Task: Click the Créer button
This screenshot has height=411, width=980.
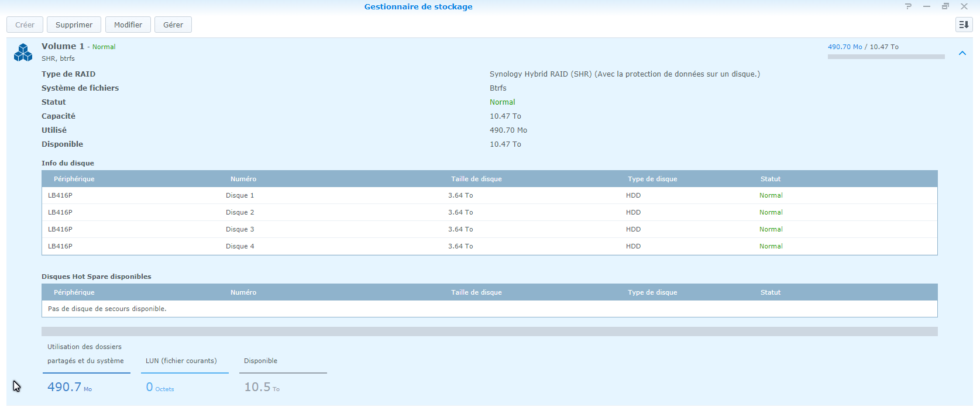Action: (25, 25)
